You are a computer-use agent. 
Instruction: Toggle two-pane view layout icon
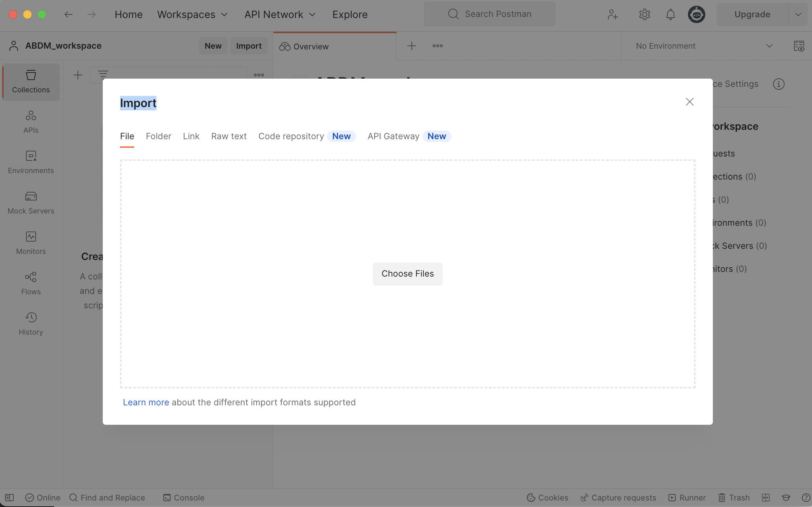(766, 498)
